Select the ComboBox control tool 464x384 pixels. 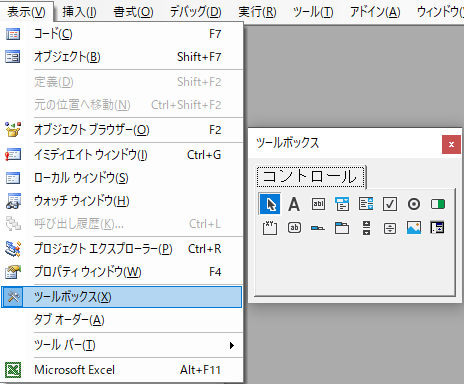pyautogui.click(x=342, y=204)
